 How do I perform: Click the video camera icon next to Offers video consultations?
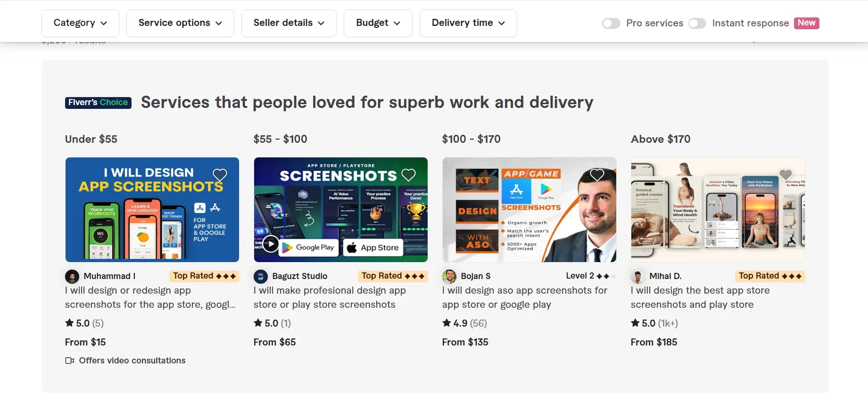coord(69,360)
